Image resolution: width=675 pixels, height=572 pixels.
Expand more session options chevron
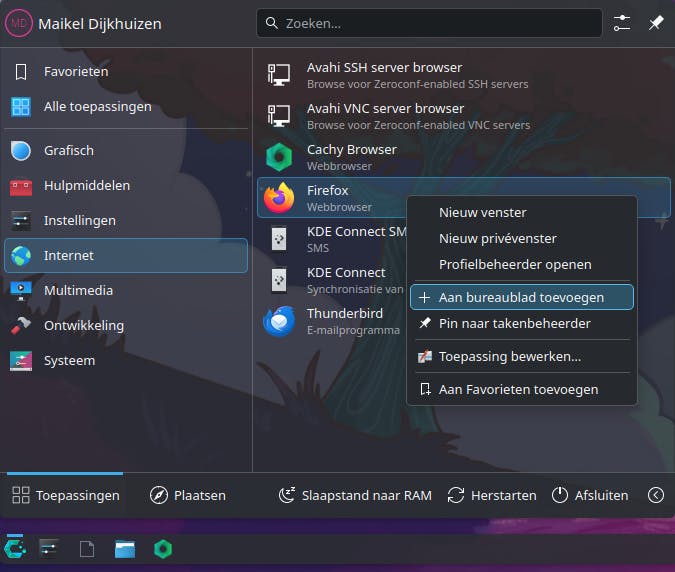[656, 495]
